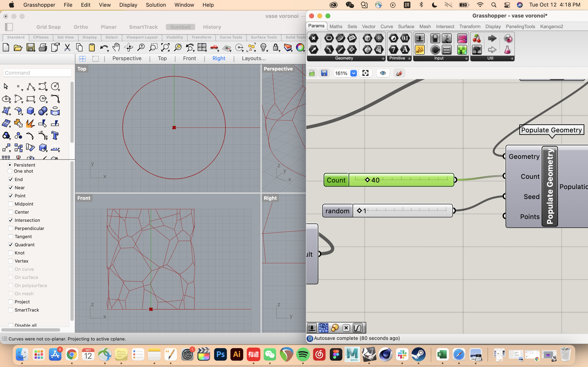Expand the Geometry panel dropdown
The image size is (588, 367).
[x=383, y=59]
